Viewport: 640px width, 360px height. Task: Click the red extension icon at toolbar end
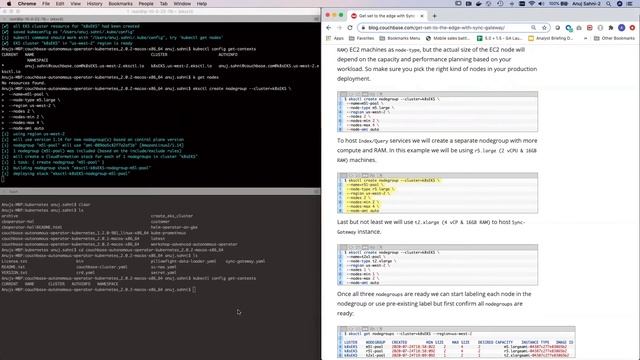coord(632,27)
